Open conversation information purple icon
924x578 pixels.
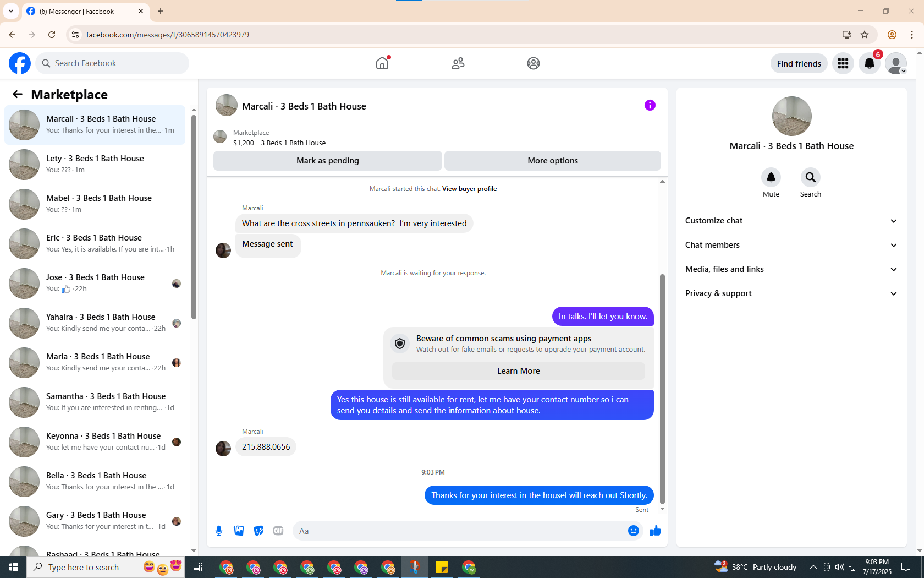tap(650, 105)
